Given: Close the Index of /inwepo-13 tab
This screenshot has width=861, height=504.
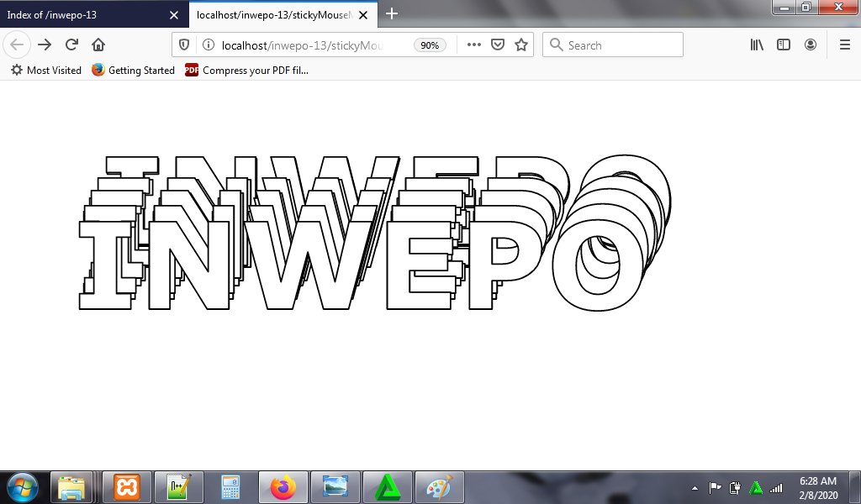Looking at the screenshot, I should tap(174, 15).
